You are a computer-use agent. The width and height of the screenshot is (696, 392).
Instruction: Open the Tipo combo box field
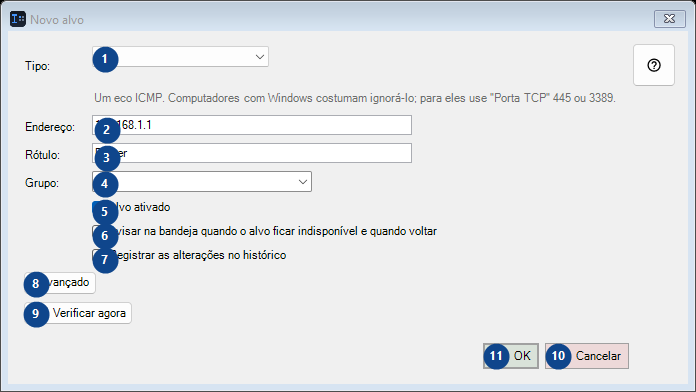pos(180,57)
